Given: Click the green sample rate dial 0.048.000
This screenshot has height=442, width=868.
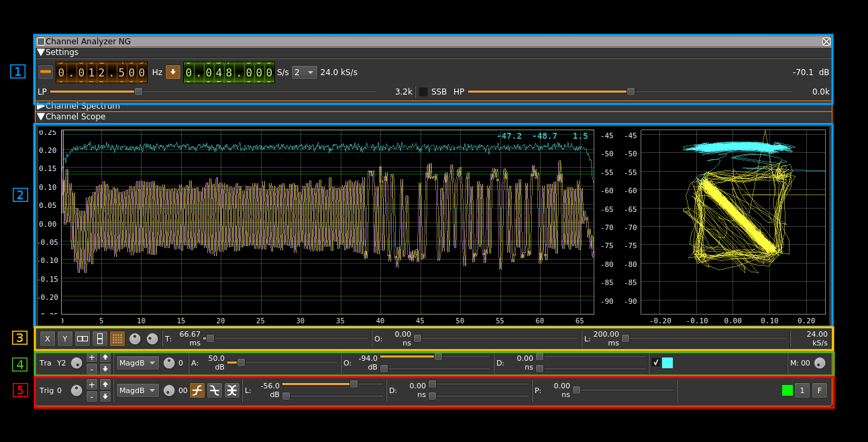Looking at the screenshot, I should click(229, 72).
